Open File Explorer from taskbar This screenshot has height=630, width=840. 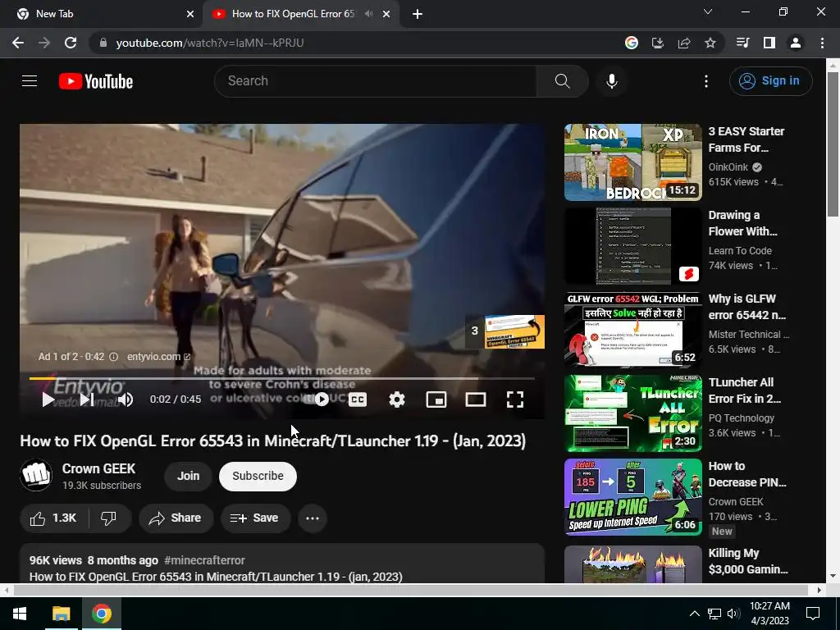[61, 614]
